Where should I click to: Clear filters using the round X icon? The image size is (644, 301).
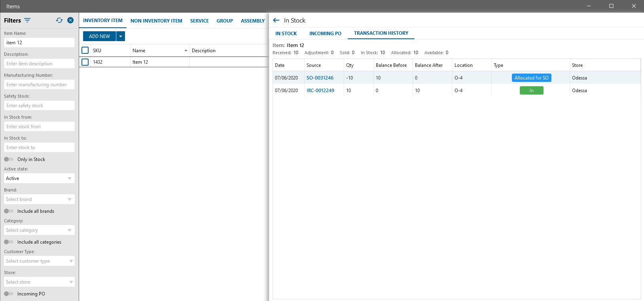click(x=70, y=20)
